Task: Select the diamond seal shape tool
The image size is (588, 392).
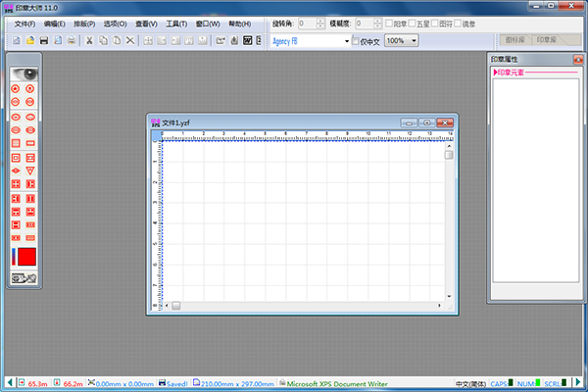Action: click(x=16, y=171)
